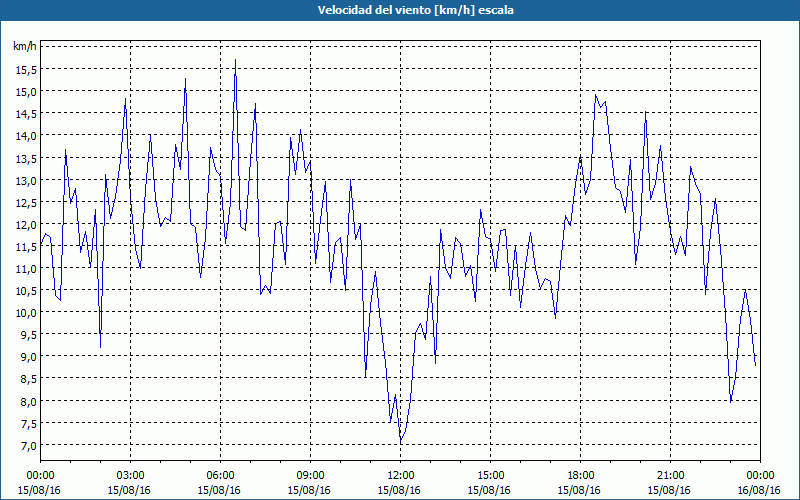Click the "03:00" time label
This screenshot has width=800, height=500.
[x=130, y=476]
